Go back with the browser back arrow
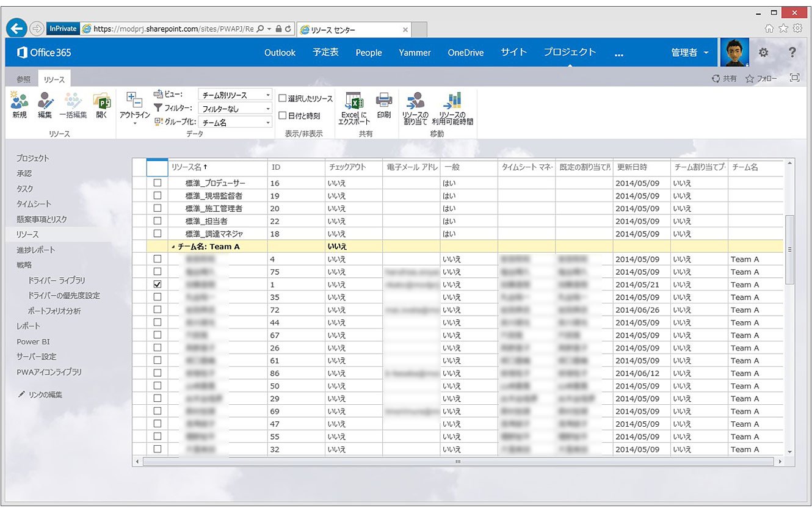The image size is (812, 519). tap(17, 28)
